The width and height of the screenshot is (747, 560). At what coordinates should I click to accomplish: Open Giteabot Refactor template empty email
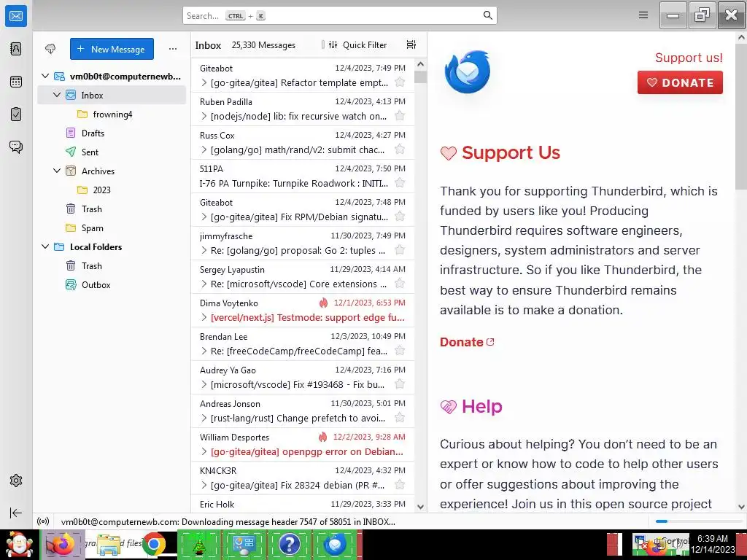pyautogui.click(x=303, y=75)
